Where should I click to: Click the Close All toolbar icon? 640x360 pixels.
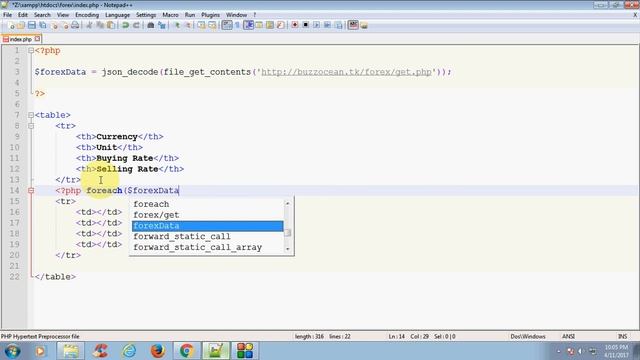pos(64,25)
